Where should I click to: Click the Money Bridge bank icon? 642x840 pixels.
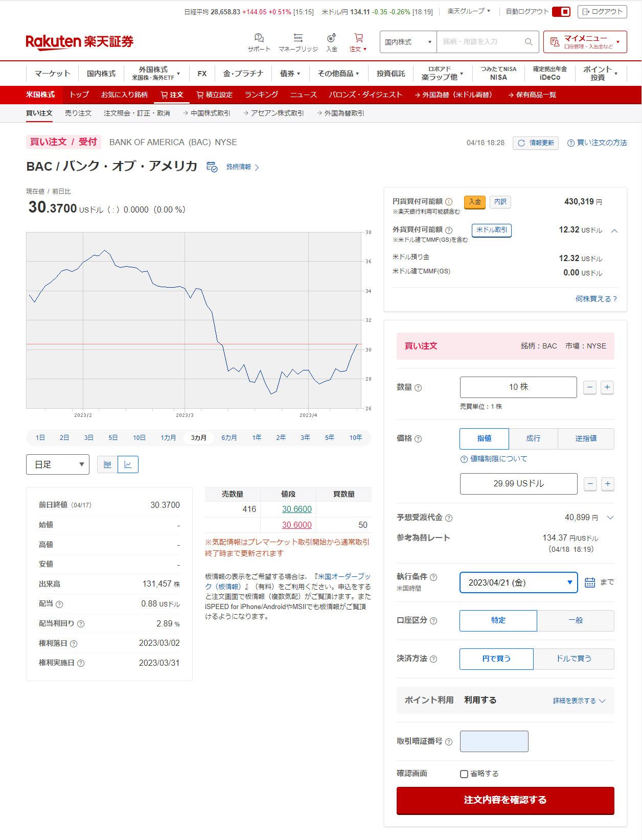(x=298, y=38)
